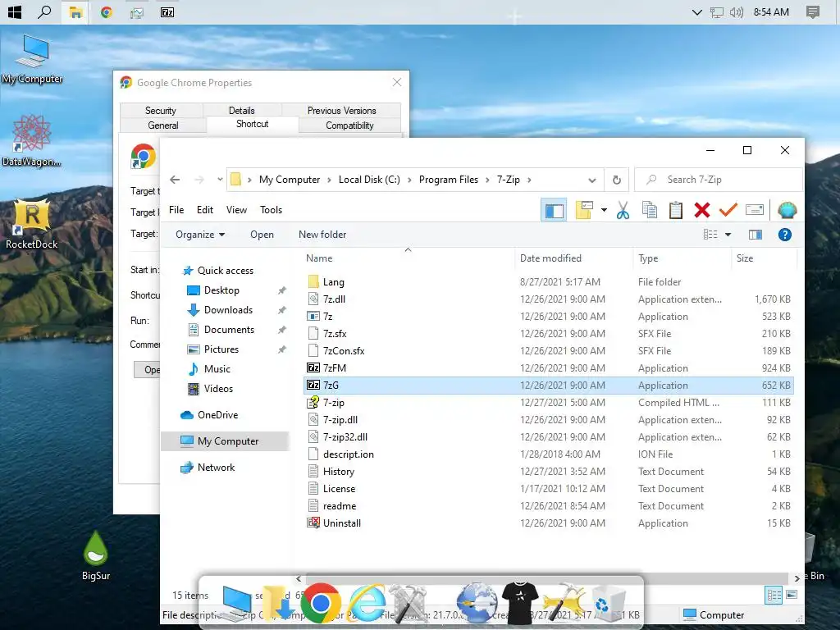Click the shell globe toolbar icon
This screenshot has width=840, height=630.
click(x=787, y=210)
